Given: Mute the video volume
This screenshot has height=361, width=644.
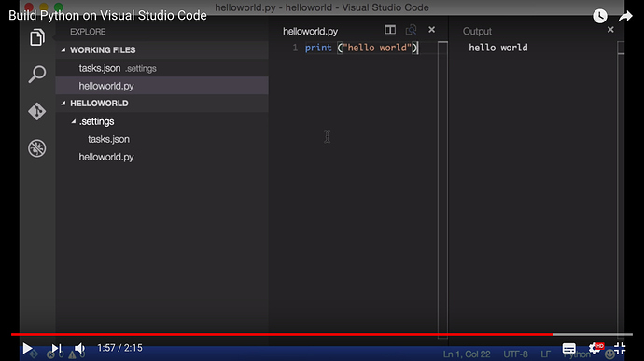Looking at the screenshot, I should (79, 348).
